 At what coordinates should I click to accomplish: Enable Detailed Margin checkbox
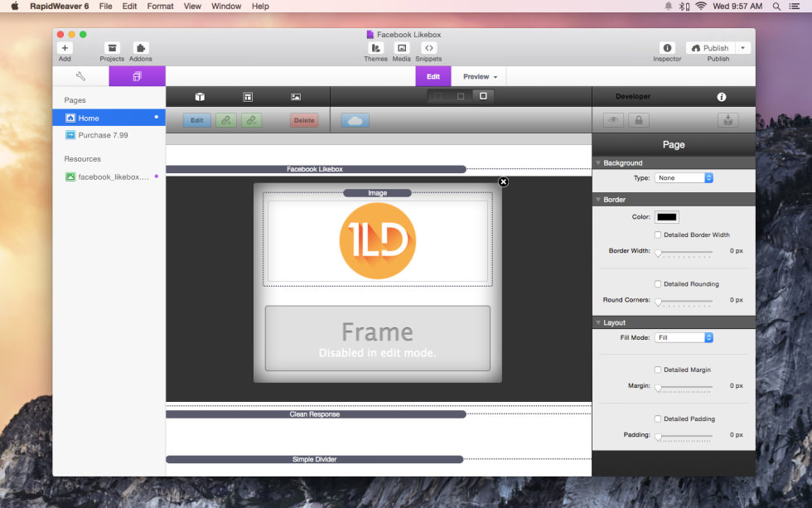point(658,370)
